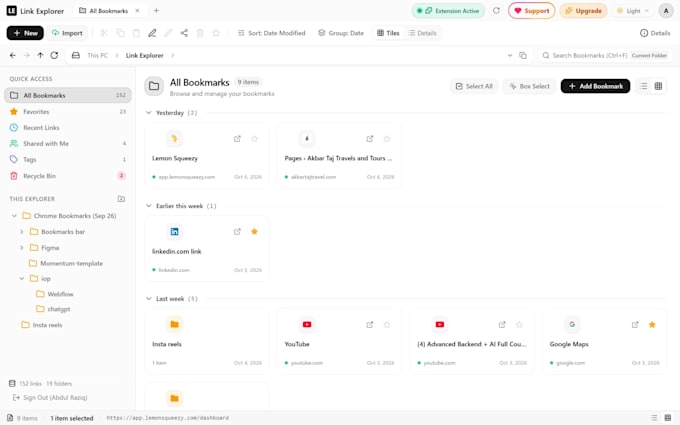Open Recycle Bin in sidebar
680x425 pixels.
coord(68,176)
